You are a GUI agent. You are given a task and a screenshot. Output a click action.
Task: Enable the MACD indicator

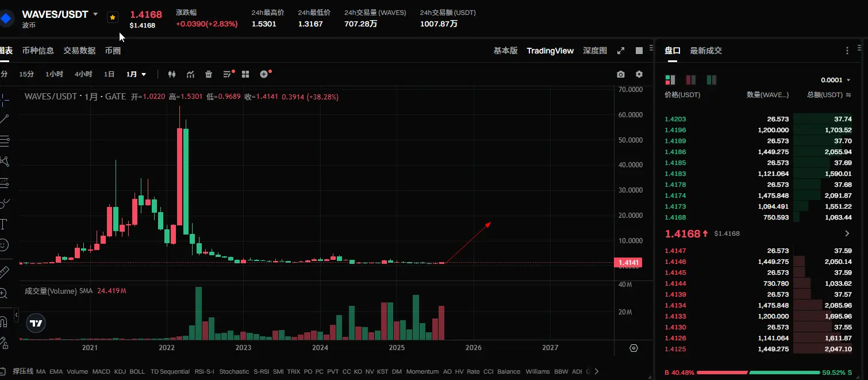coord(101,371)
